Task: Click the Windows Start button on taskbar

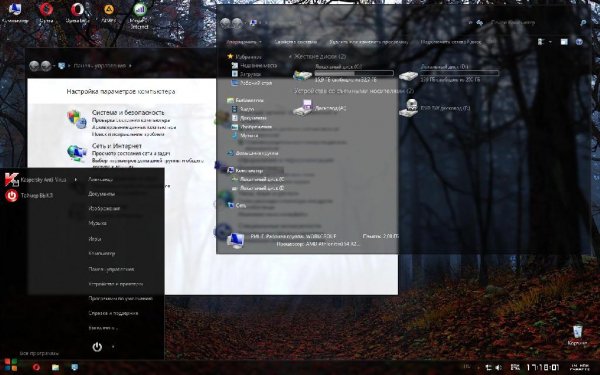Action: [10, 365]
